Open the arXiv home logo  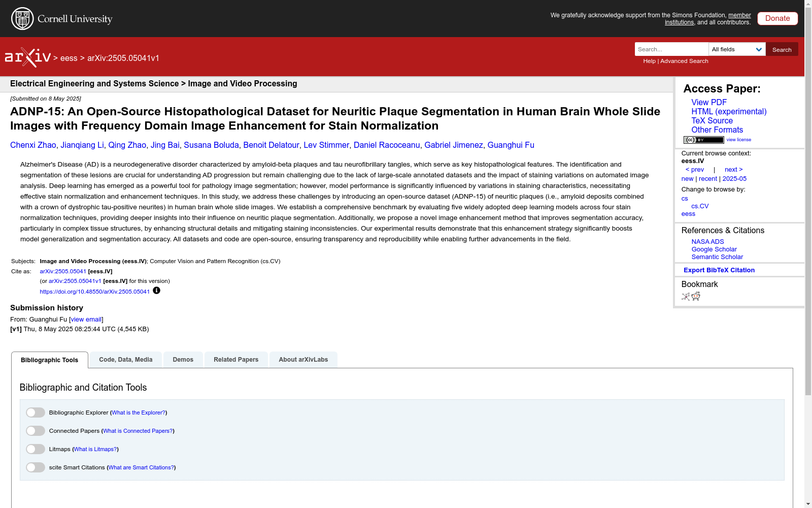click(x=28, y=57)
